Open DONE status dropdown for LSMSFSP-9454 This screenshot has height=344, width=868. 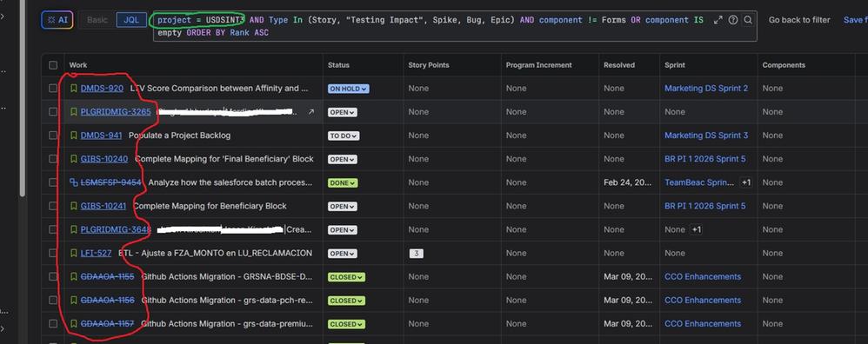[x=343, y=182]
